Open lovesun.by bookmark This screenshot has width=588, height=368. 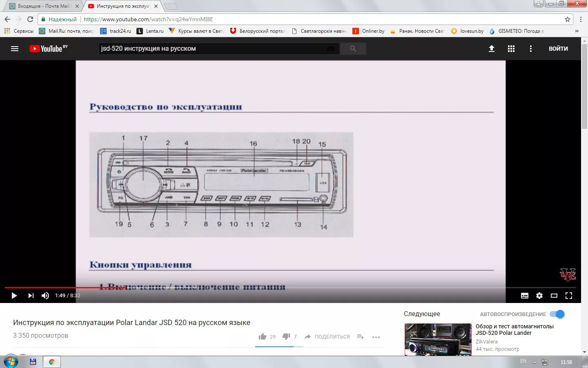coord(467,31)
